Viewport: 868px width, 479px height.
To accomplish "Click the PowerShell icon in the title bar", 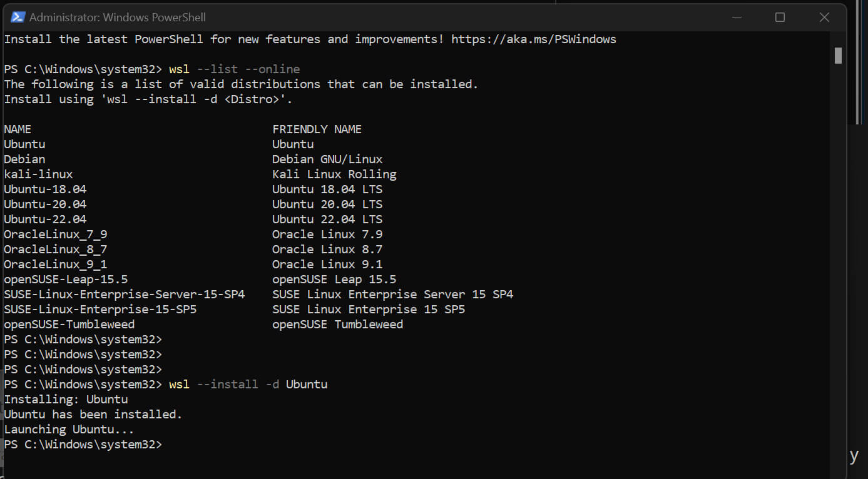I will tap(16, 17).
